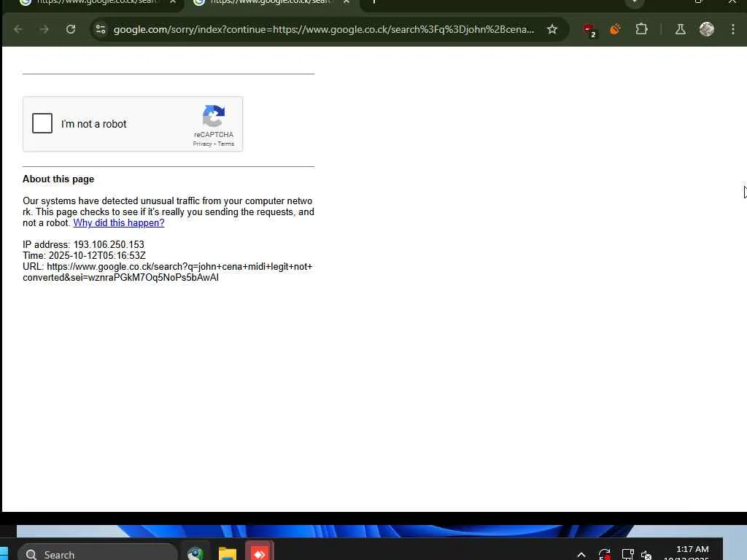Screen dimensions: 747x560
Task: Close the second browser tab
Action: (347, 2)
